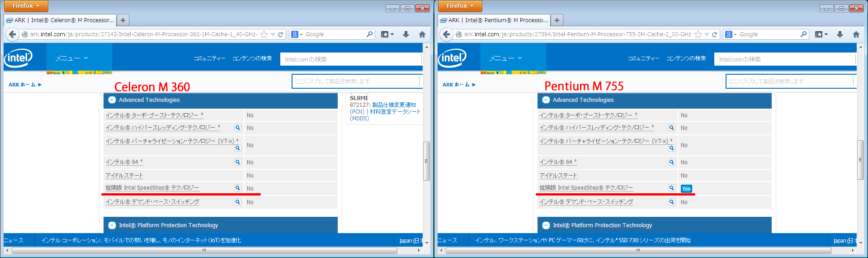Open 材料宣言データシート link
Screen dimensions: 868x258
(x=395, y=112)
